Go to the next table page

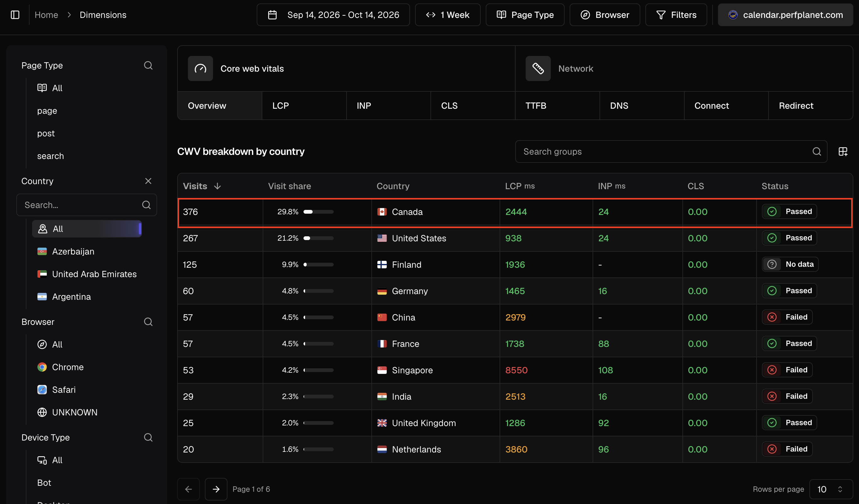point(216,489)
